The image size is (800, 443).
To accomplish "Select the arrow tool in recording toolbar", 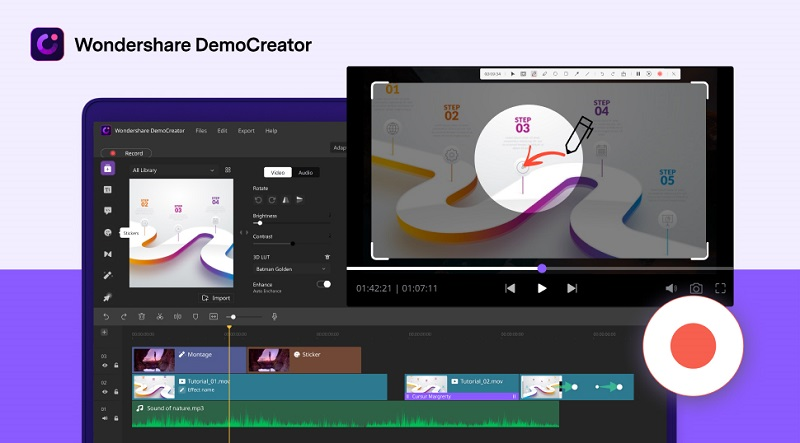I will point(577,74).
